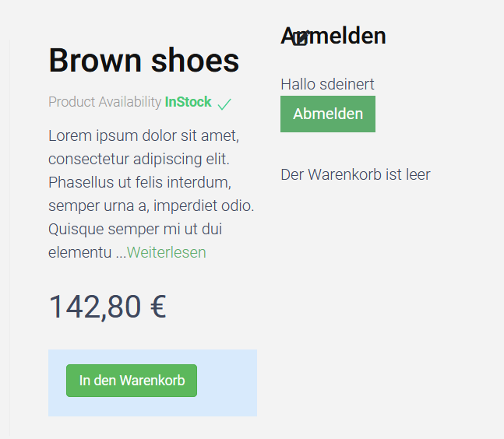
Task: Open the Weiterlesen link
Action: 167,253
